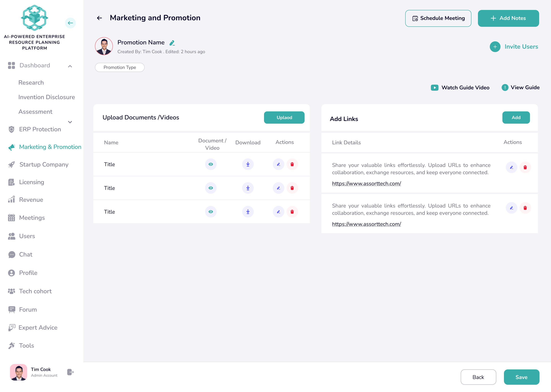Open Research in the sidebar
This screenshot has height=392, width=551.
tap(31, 82)
